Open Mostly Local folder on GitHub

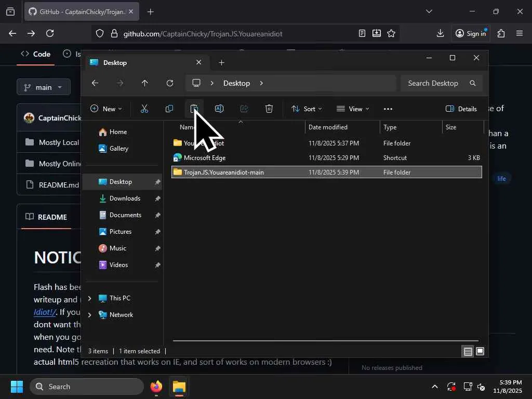[59, 142]
